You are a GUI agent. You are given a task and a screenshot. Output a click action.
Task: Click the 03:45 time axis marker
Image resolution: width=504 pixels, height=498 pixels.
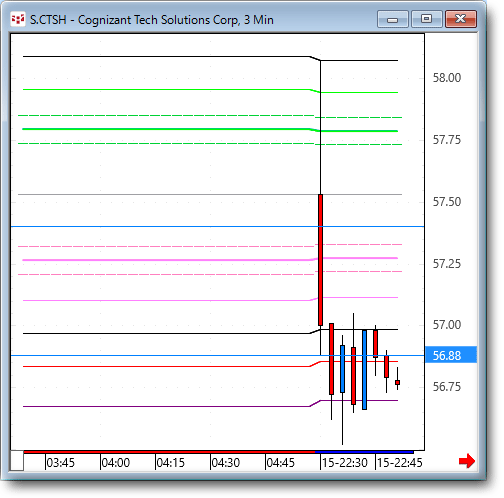coord(60,463)
